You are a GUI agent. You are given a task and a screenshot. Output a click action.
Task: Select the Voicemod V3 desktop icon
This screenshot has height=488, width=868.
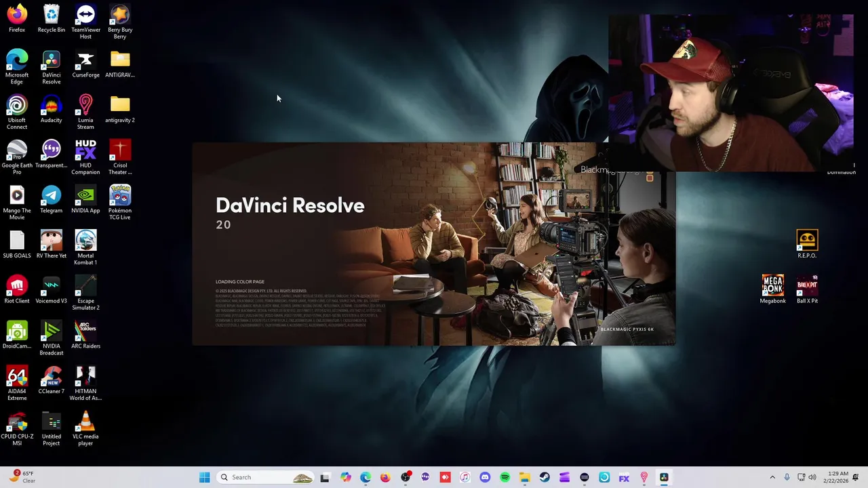coord(52,290)
